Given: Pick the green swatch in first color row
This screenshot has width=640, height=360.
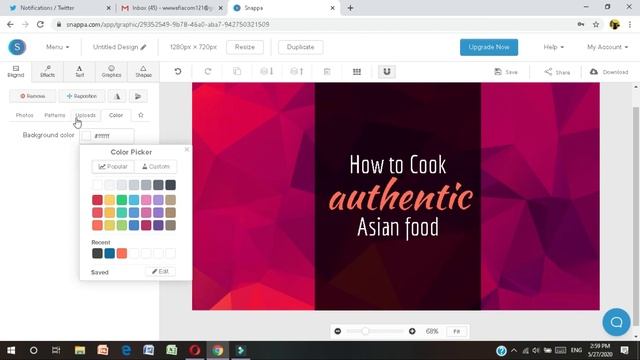Looking at the screenshot, I should pyautogui.click(x=122, y=200).
